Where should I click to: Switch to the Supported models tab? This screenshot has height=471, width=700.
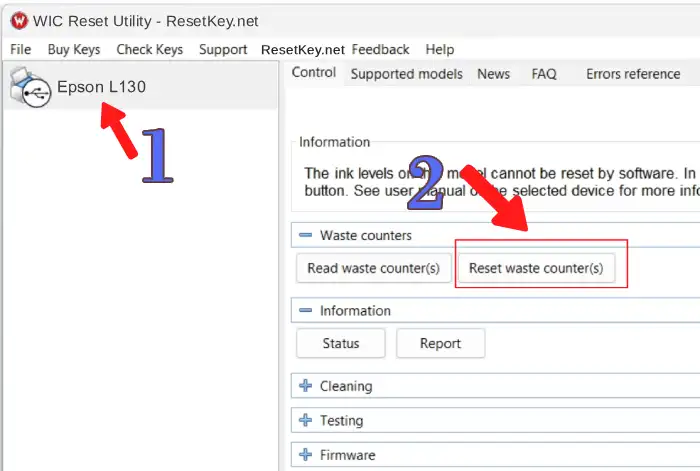point(406,74)
